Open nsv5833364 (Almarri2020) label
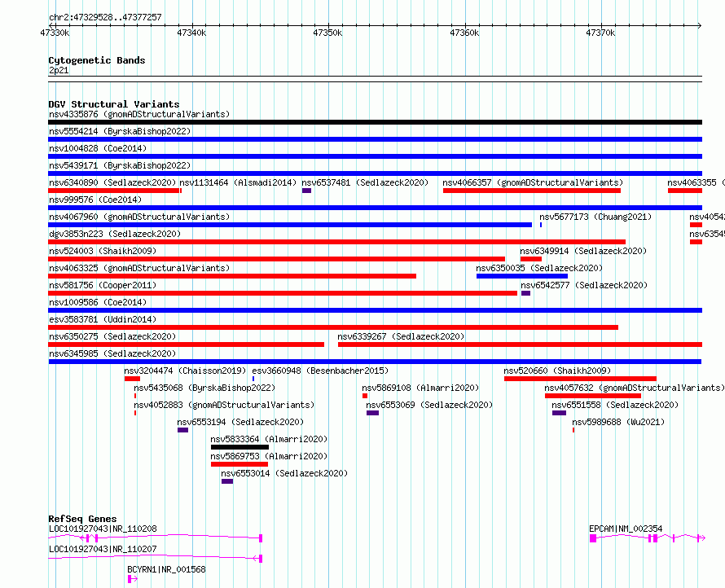This screenshot has height=588, width=725. pos(269,439)
